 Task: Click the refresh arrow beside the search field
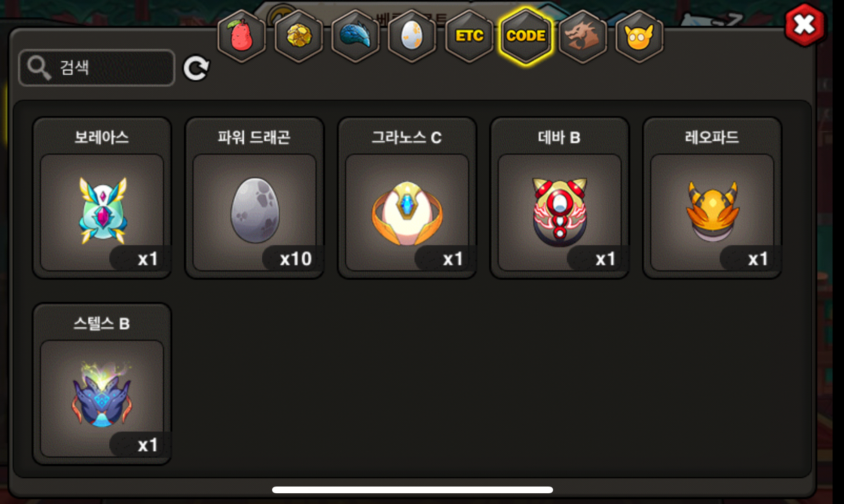[196, 68]
